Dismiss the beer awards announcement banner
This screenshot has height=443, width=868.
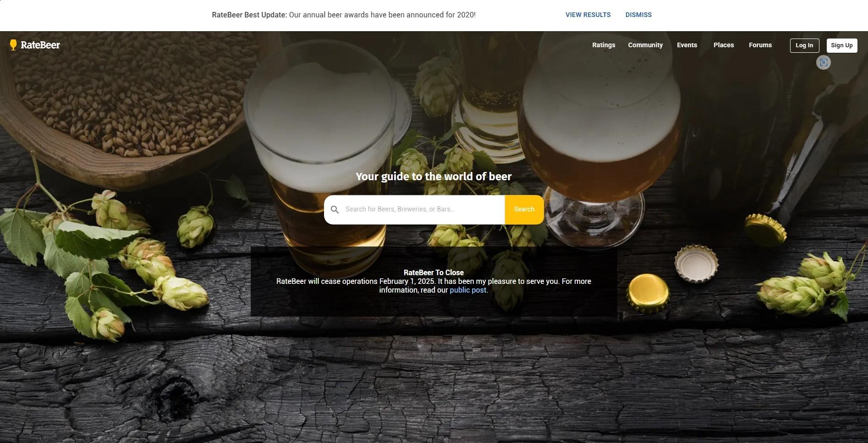(x=638, y=15)
